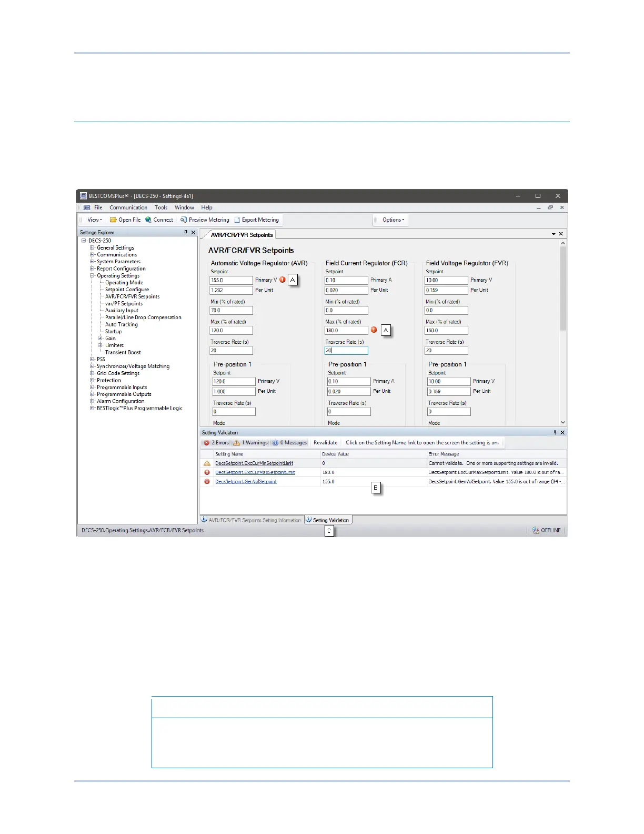Switch to the Setting Validation bottom tab
The height and width of the screenshot is (834, 644).
pos(328,520)
